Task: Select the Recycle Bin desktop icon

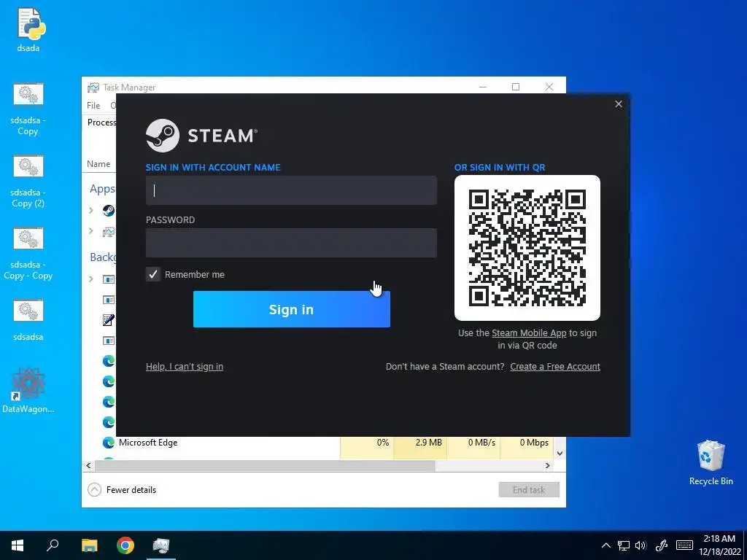Action: pos(711,462)
